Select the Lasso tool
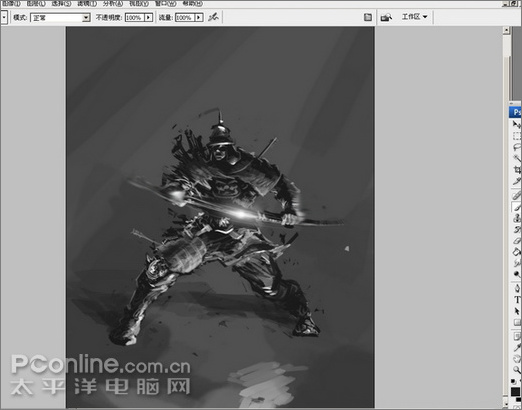Image resolution: width=522 pixels, height=410 pixels. (517, 147)
